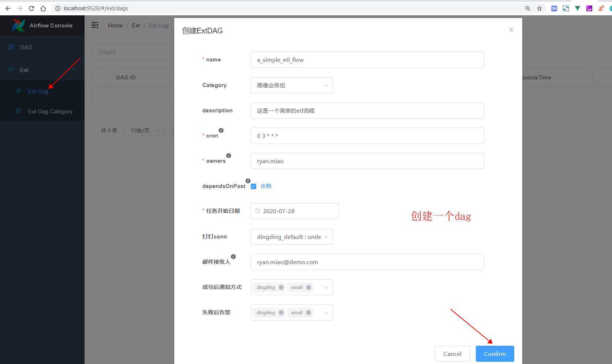This screenshot has height=364, width=612.
Task: Bookmark this page with star icon
Action: coord(540,8)
